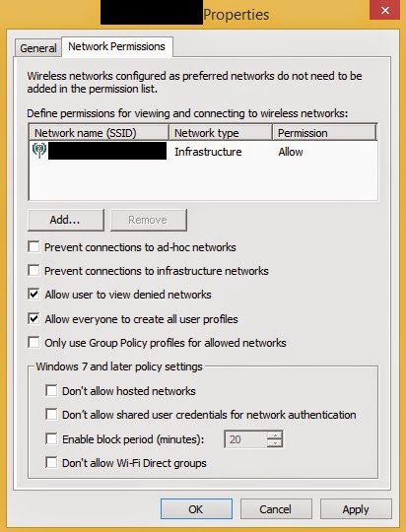Tick Don't allow shared user credentials checkbox
The image size is (406, 532).
(51, 414)
